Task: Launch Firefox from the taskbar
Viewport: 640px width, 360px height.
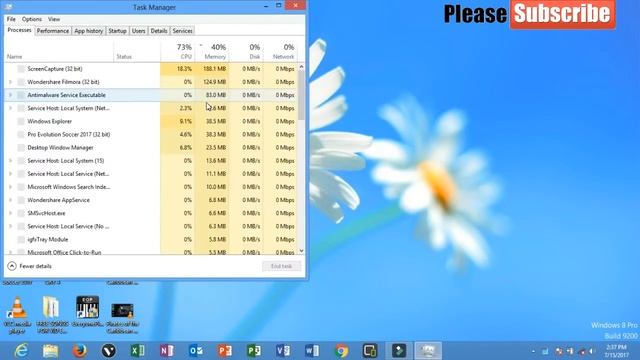Action: pyautogui.click(x=80, y=351)
